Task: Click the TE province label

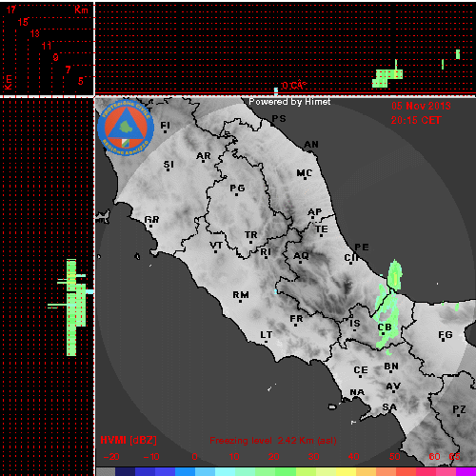Action: click(322, 229)
